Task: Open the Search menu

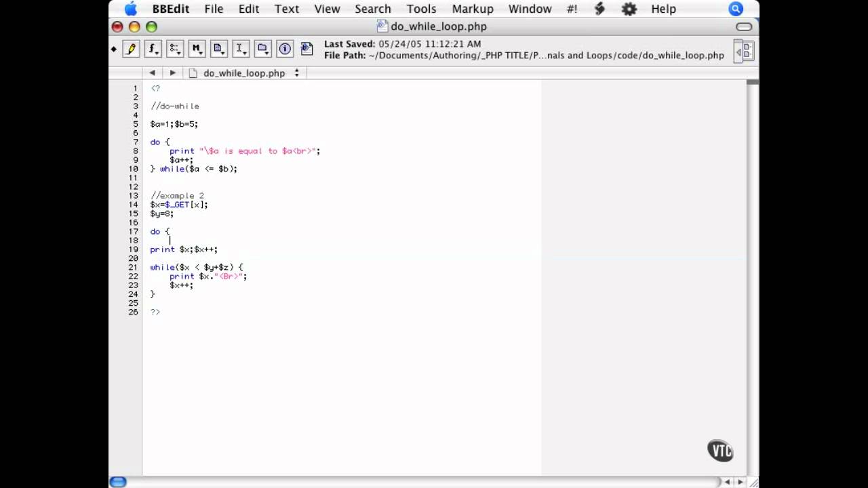Action: (x=373, y=9)
